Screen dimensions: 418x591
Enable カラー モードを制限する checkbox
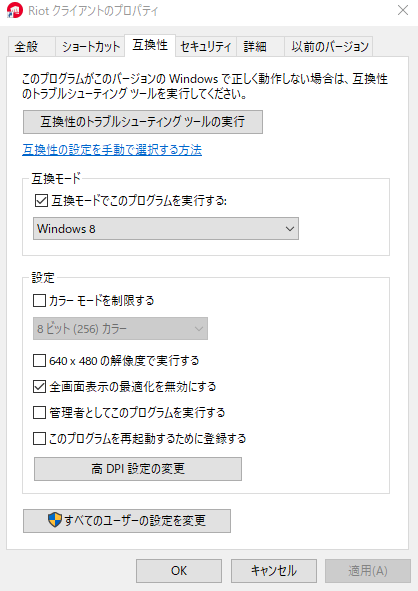coord(40,301)
